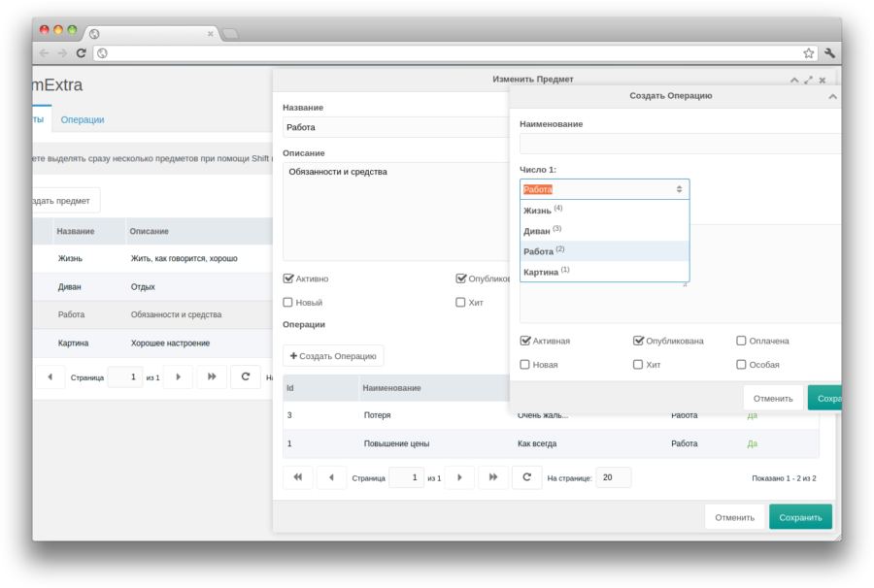874x588 pixels.
Task: Select Жизнь from the dropdown list
Action: coord(538,211)
